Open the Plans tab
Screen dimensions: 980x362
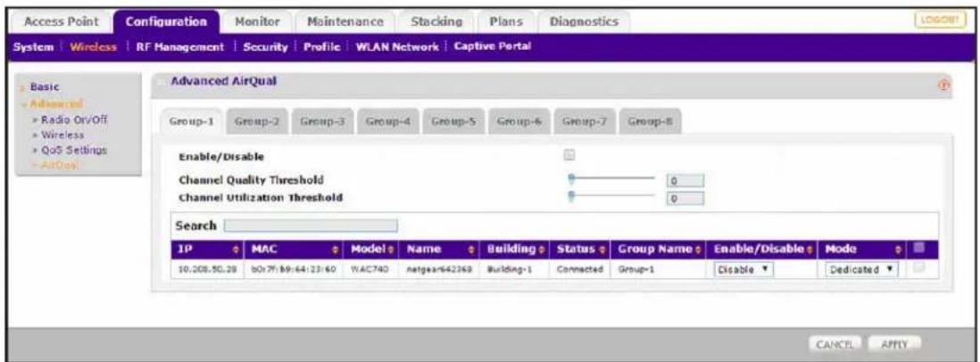coord(504,21)
